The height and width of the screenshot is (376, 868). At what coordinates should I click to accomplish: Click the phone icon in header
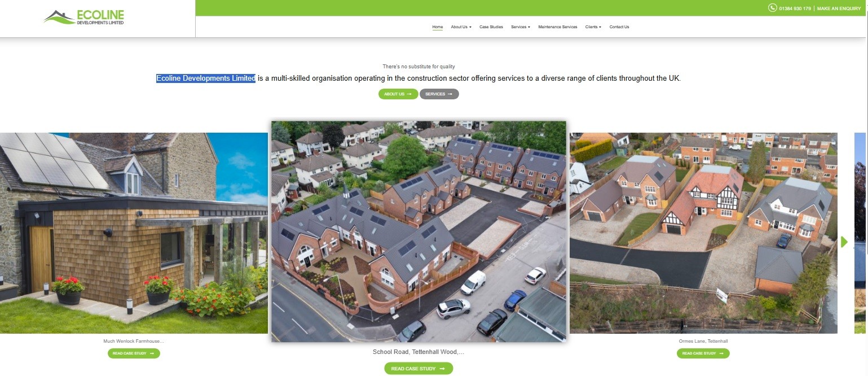(772, 8)
